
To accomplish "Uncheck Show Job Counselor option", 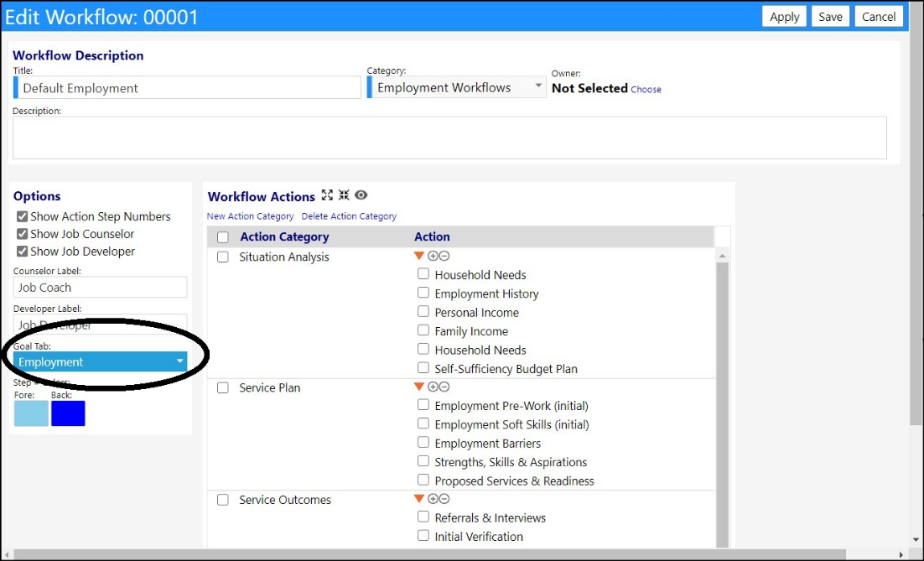I will [23, 234].
